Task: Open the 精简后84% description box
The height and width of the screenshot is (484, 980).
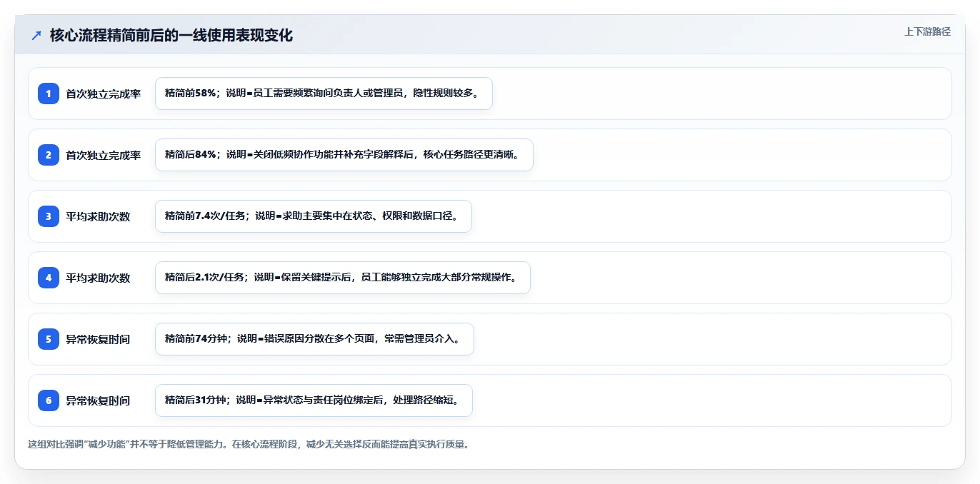Action: pos(344,155)
